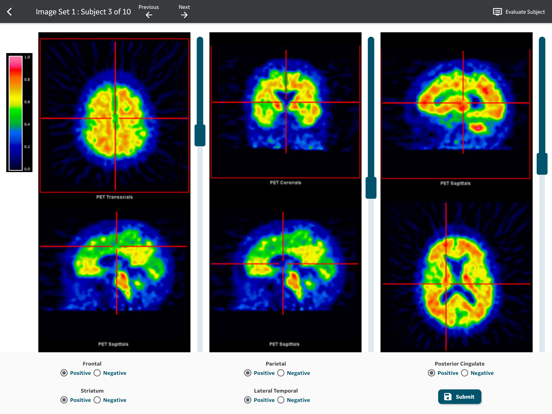Click the color scale legend bar

tap(15, 113)
